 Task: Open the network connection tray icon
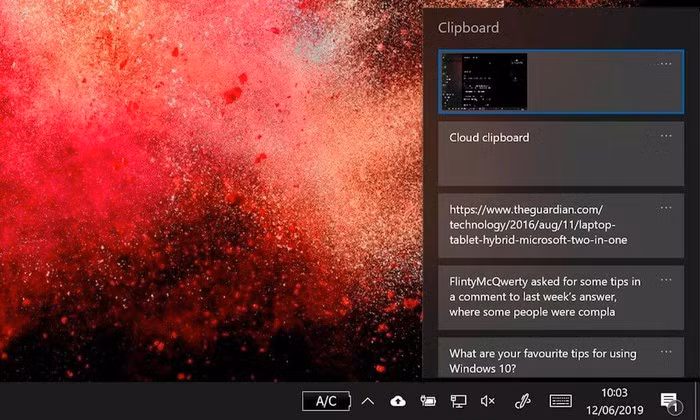(x=458, y=401)
